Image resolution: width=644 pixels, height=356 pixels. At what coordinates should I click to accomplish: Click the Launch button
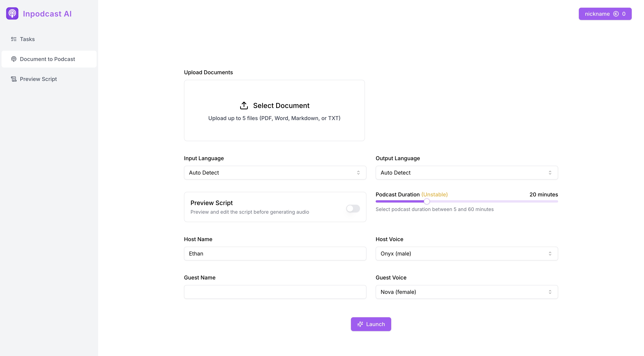tap(371, 324)
